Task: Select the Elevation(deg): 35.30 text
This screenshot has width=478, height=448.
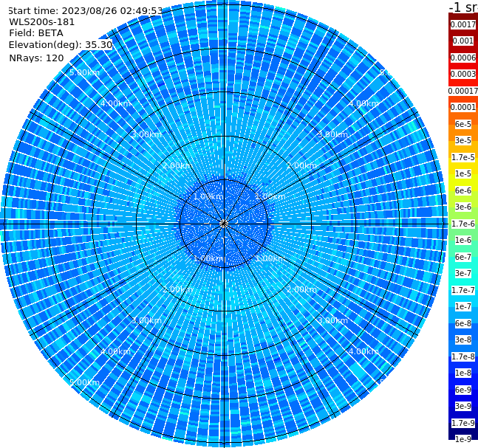Action: click(x=61, y=45)
